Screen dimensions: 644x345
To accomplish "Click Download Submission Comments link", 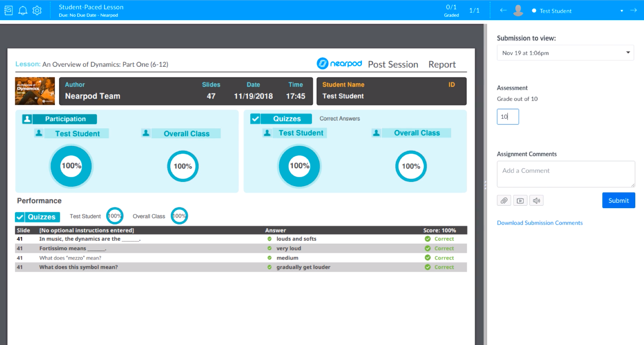I will point(540,223).
